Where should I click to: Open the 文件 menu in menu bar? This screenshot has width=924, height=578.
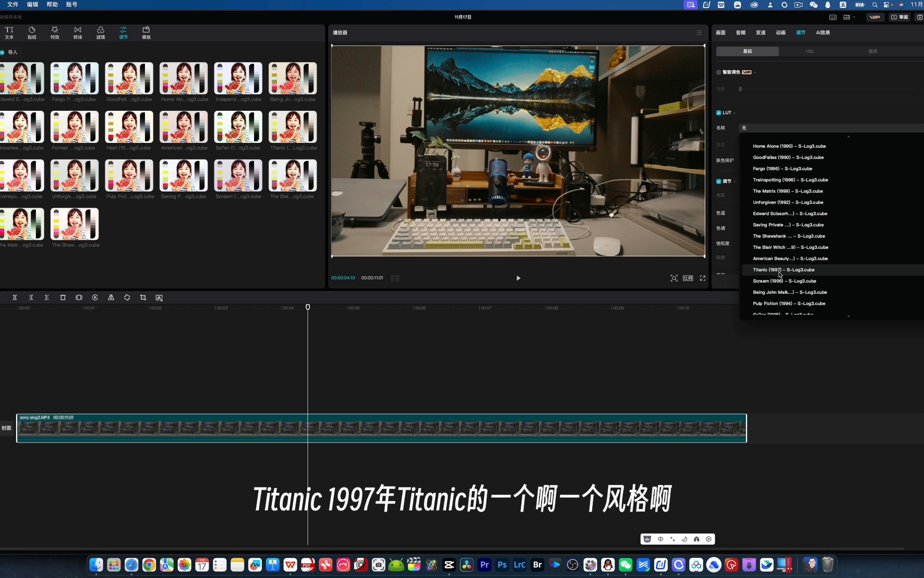13,4
